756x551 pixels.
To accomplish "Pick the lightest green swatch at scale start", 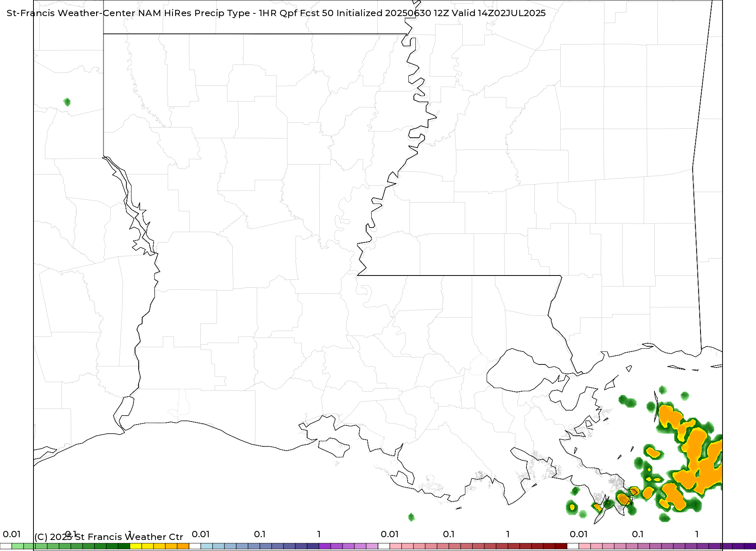I will [x=18, y=546].
